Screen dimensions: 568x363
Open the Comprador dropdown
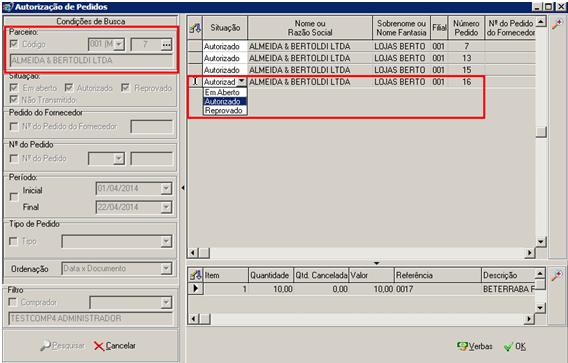pos(166,302)
